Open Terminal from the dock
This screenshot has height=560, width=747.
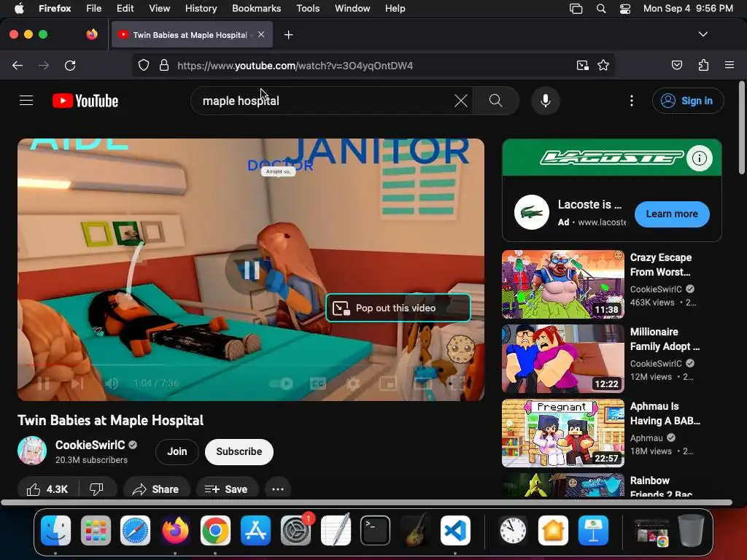pos(376,531)
